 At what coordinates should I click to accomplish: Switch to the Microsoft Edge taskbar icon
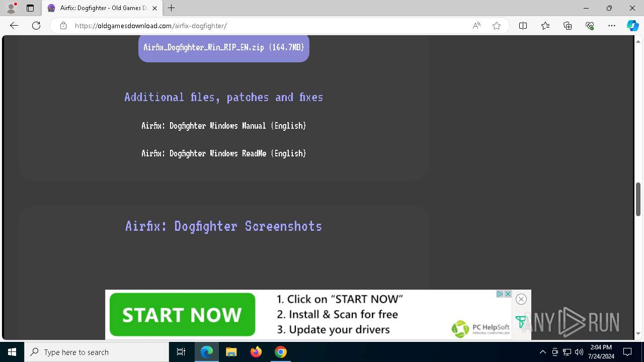tap(207, 352)
